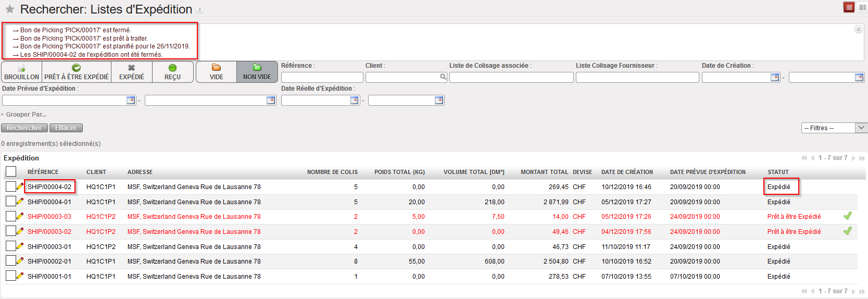This screenshot has width=868, height=299.
Task: Click the Référence search input field
Action: click(x=322, y=78)
